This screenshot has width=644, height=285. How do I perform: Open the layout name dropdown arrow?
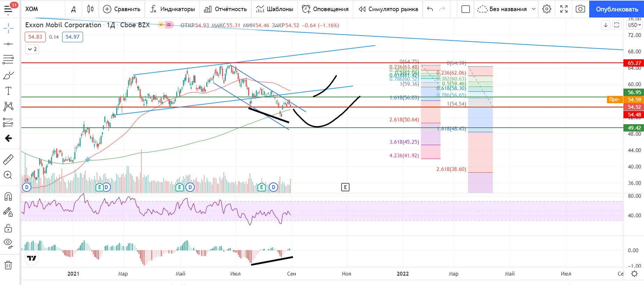(x=533, y=9)
